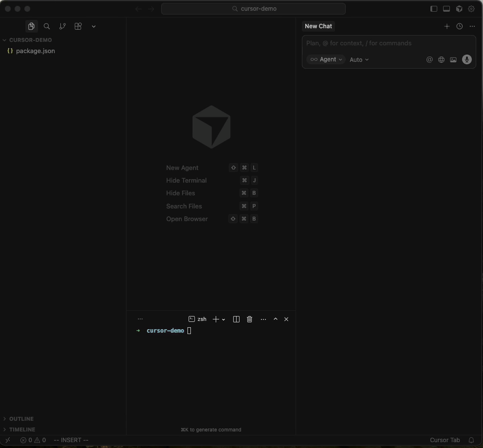Click the microphone icon in the chat input
Viewport: 483px width, 448px height.
(466, 59)
